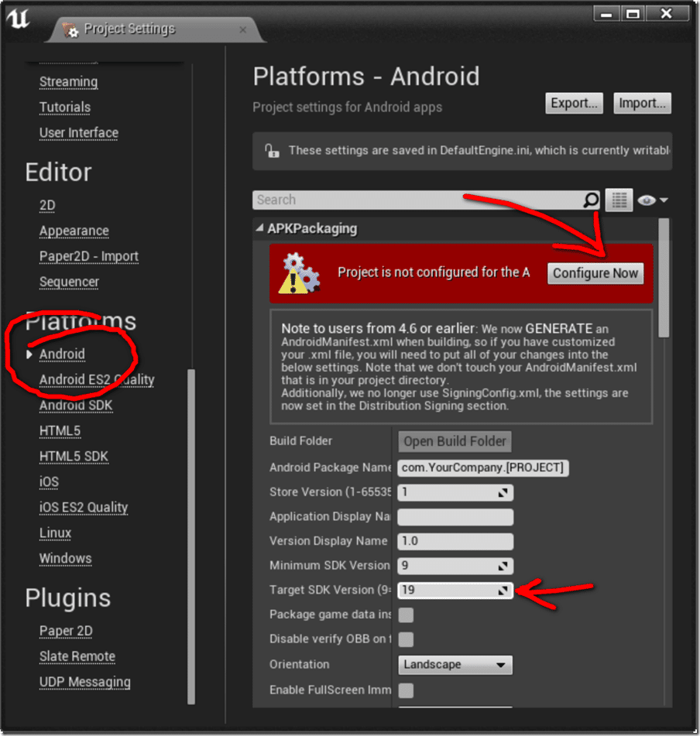Click the search magnifier icon
700x736 pixels.
point(591,200)
